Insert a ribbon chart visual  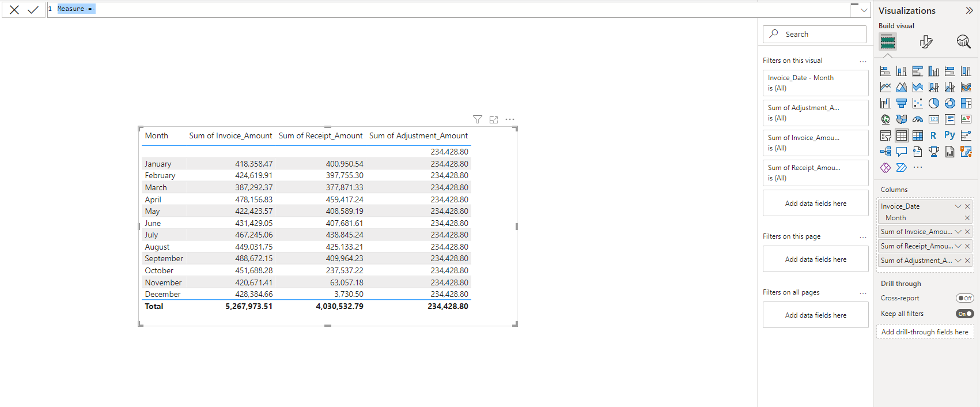(966, 87)
